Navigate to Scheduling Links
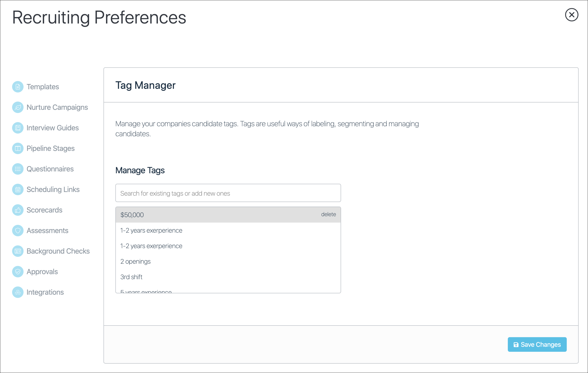Image resolution: width=588 pixels, height=373 pixels. pos(53,190)
